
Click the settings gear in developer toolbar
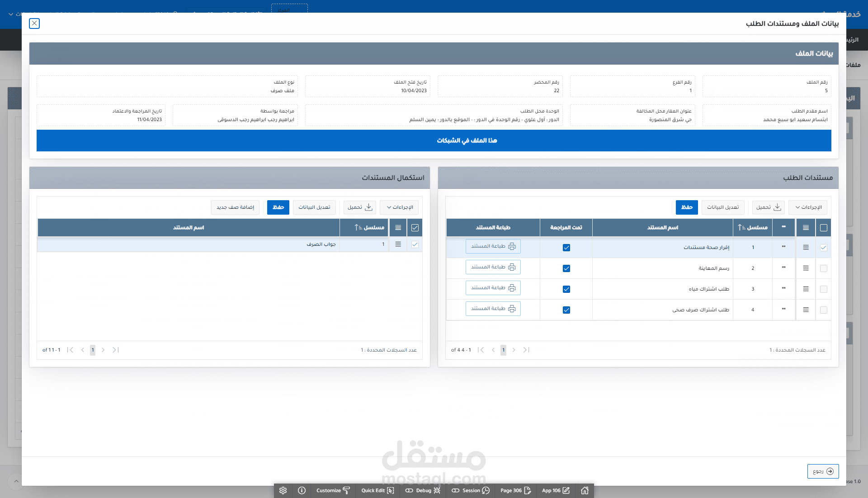[283, 490]
